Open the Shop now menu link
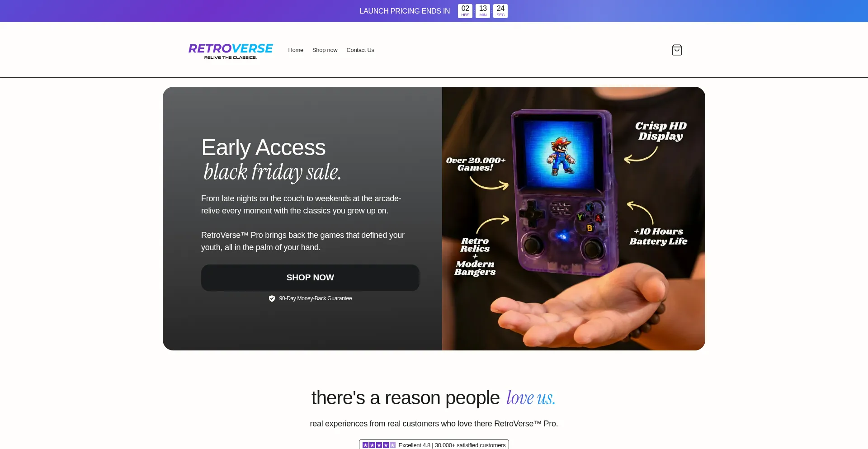The height and width of the screenshot is (449, 868). 325,50
